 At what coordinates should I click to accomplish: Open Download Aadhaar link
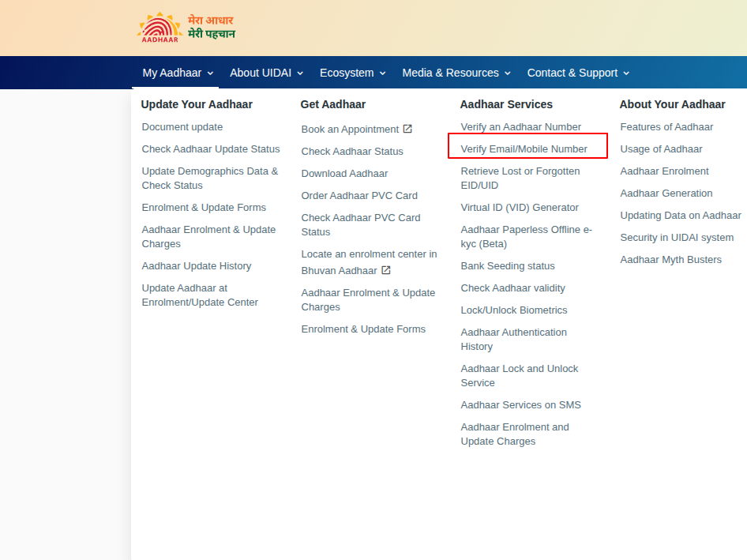(x=344, y=174)
